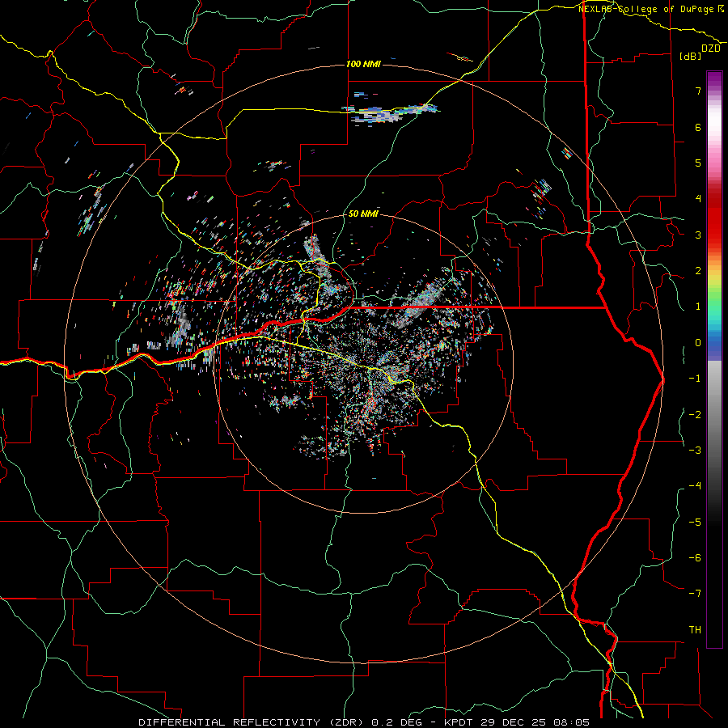Screen dimensions: 728x728
Task: Click the 1 value on the scale
Action: click(698, 307)
